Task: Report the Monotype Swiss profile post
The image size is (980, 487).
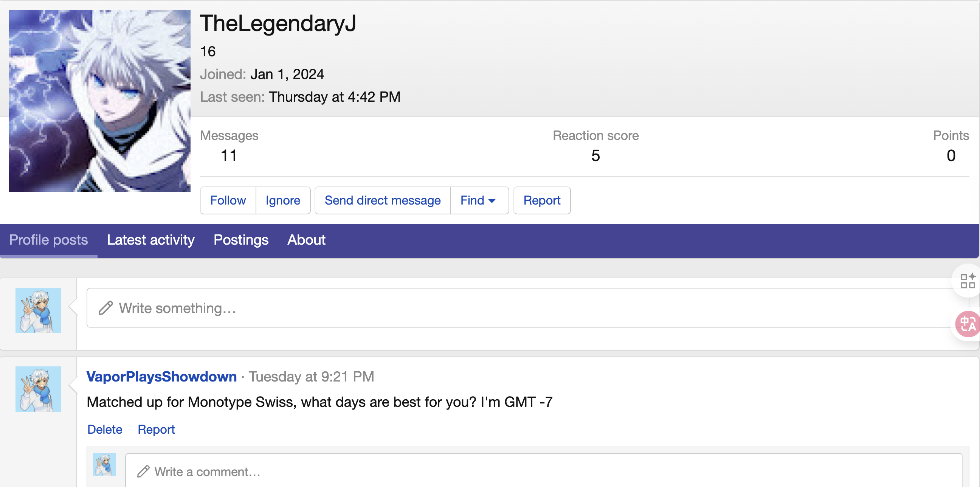Action: [x=156, y=430]
